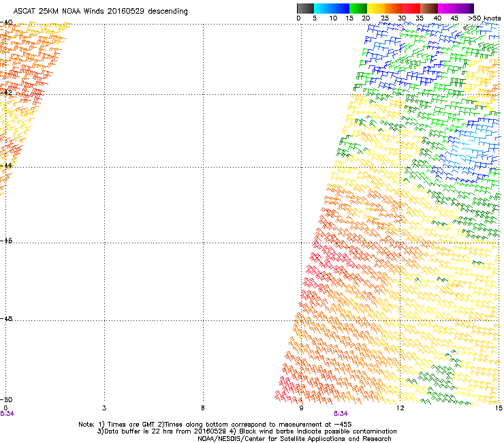Image resolution: width=504 pixels, height=443 pixels.
Task: Choose the green 15–20 knot color bar segment
Action: [358, 8]
